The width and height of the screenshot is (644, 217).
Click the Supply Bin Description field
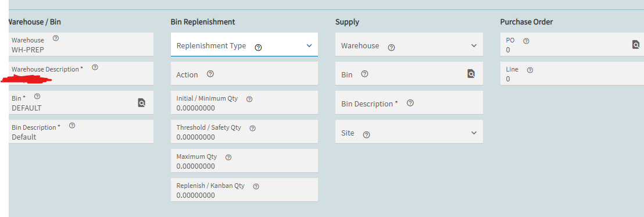point(409,103)
